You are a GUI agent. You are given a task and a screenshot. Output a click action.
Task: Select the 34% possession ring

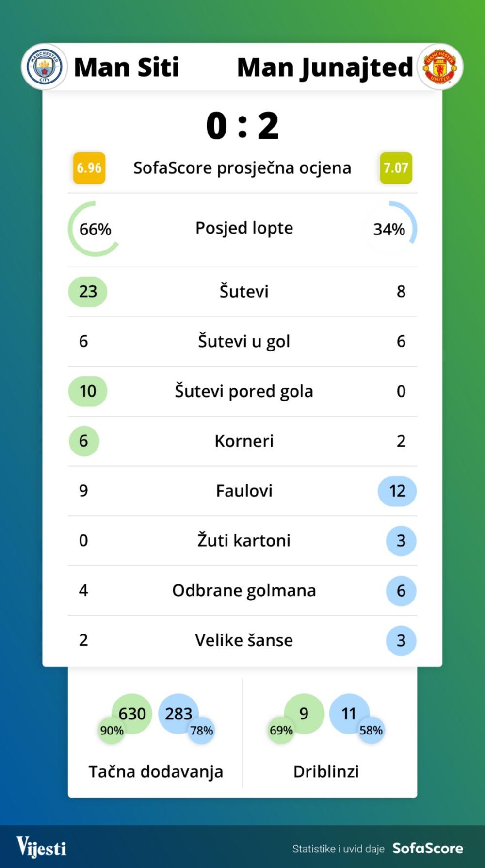tap(390, 229)
